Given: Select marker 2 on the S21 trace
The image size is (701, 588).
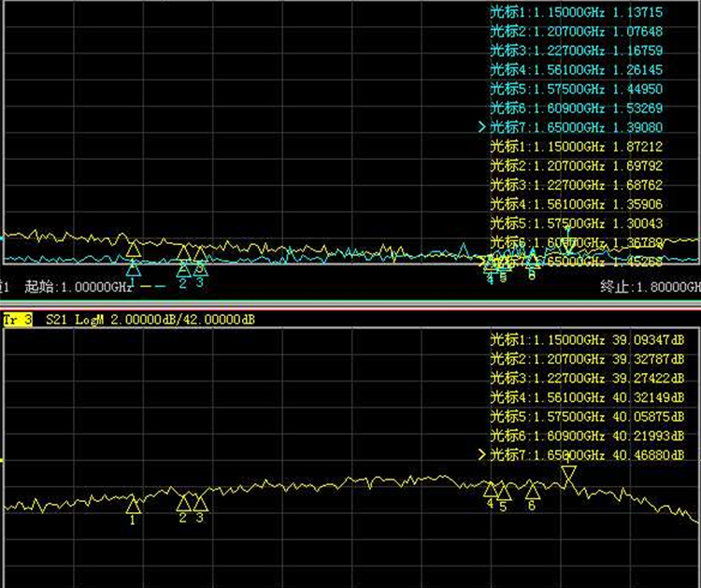Looking at the screenshot, I should 183,503.
